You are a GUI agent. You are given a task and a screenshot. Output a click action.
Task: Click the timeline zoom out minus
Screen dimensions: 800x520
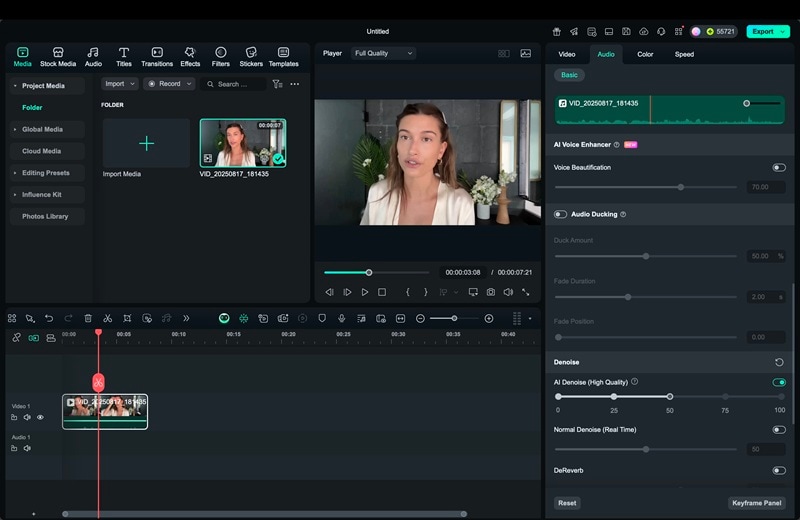tap(420, 318)
